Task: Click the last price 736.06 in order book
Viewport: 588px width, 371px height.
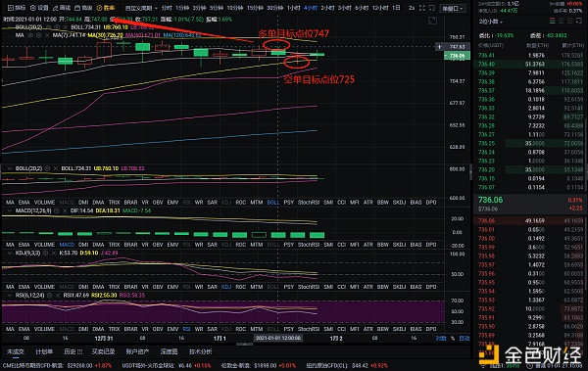Action: pyautogui.click(x=490, y=200)
